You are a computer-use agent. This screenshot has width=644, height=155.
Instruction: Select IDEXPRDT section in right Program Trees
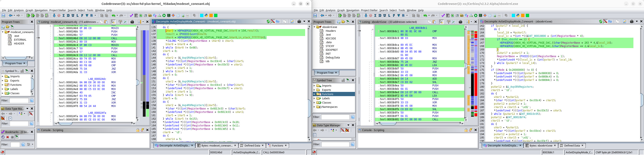[331, 50]
